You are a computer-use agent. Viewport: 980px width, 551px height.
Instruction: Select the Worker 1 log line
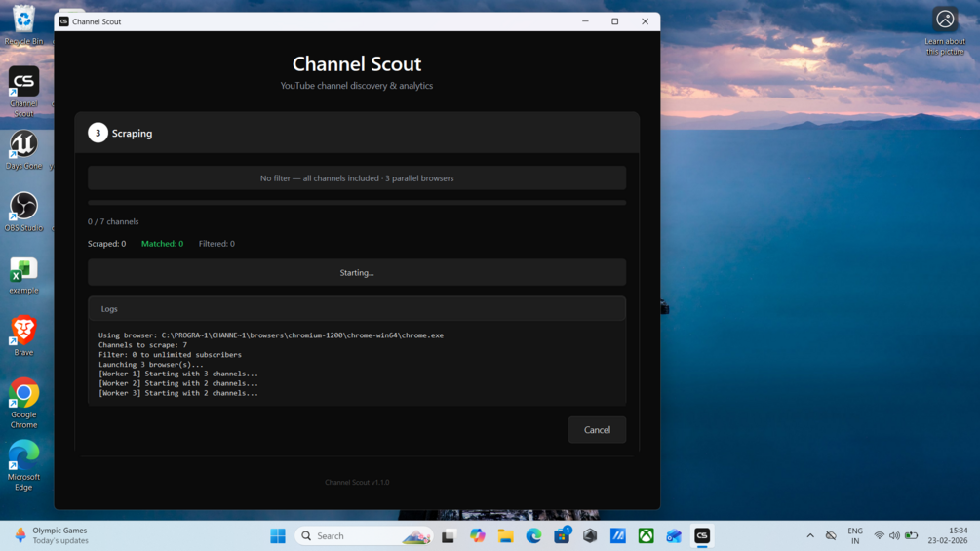178,374
